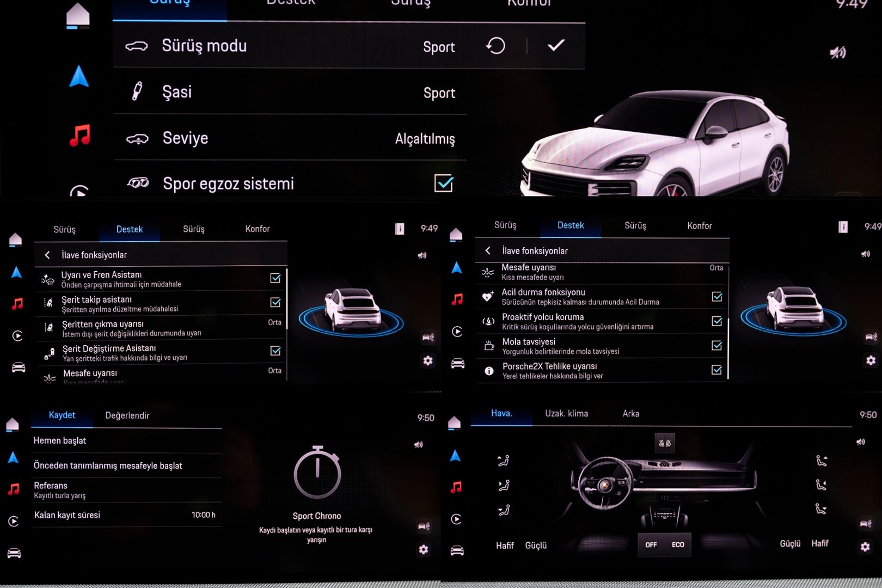Click the heart icon beside Acil durma fonksiyonu
The width and height of the screenshot is (882, 588).
[x=488, y=297]
